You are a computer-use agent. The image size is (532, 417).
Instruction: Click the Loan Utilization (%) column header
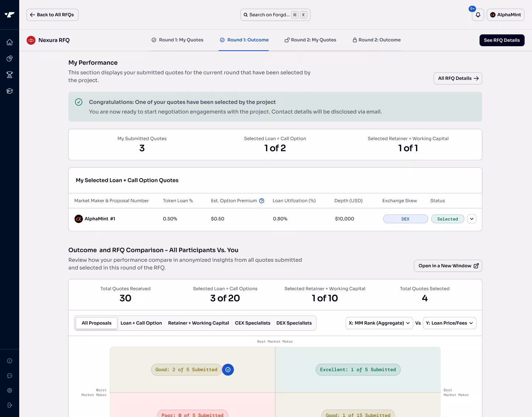click(294, 201)
